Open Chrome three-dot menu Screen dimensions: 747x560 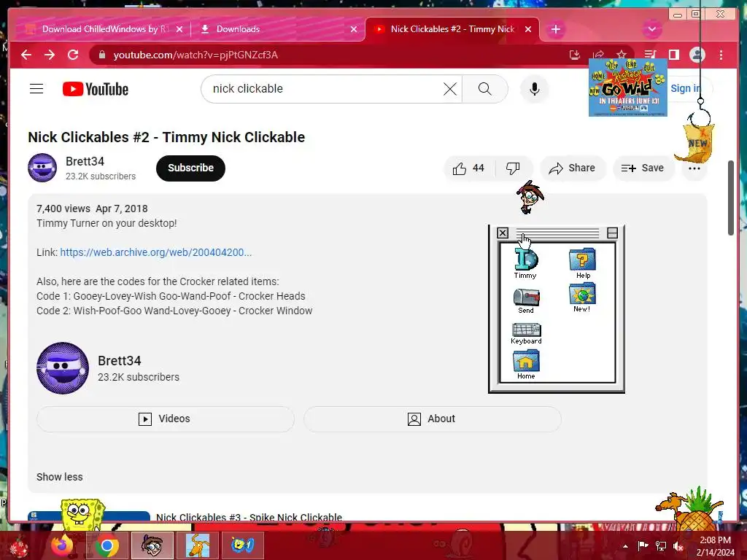click(721, 55)
